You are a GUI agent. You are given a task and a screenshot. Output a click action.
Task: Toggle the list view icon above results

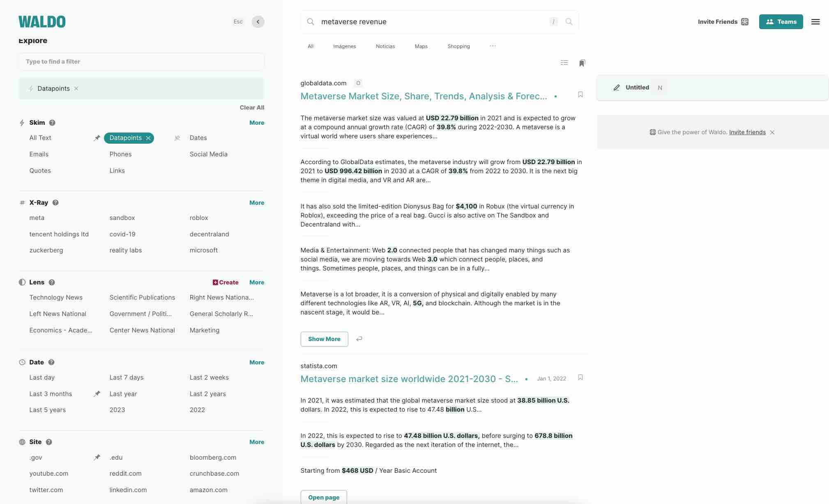tap(564, 63)
